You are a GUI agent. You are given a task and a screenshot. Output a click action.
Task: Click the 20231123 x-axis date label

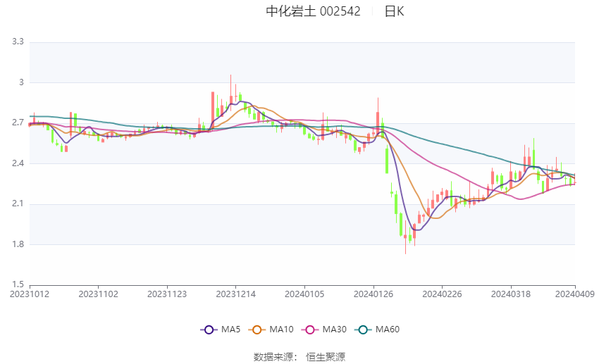(x=167, y=294)
